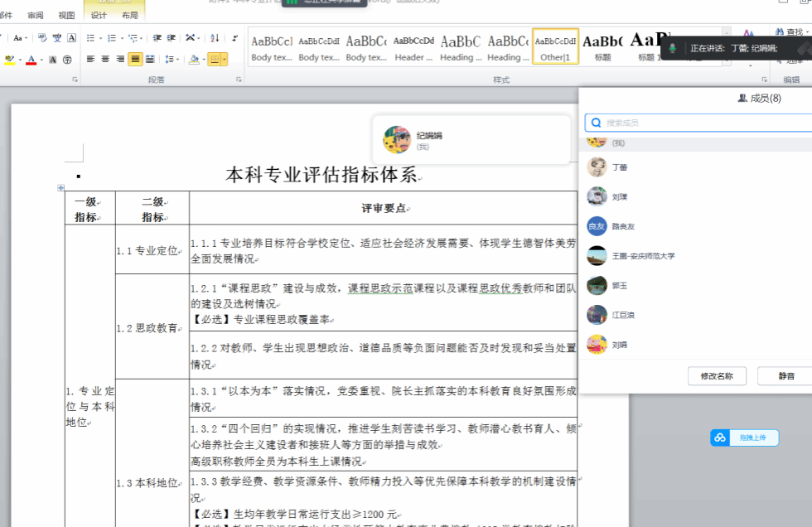Click the numbered list icon
Screen dimensions: 812x527
pos(111,38)
